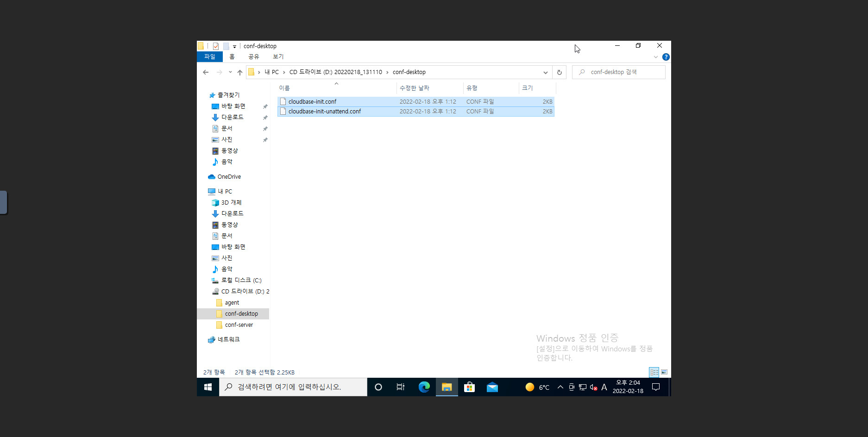Open the Windows Start menu
This screenshot has width=868, height=437.
tap(208, 387)
